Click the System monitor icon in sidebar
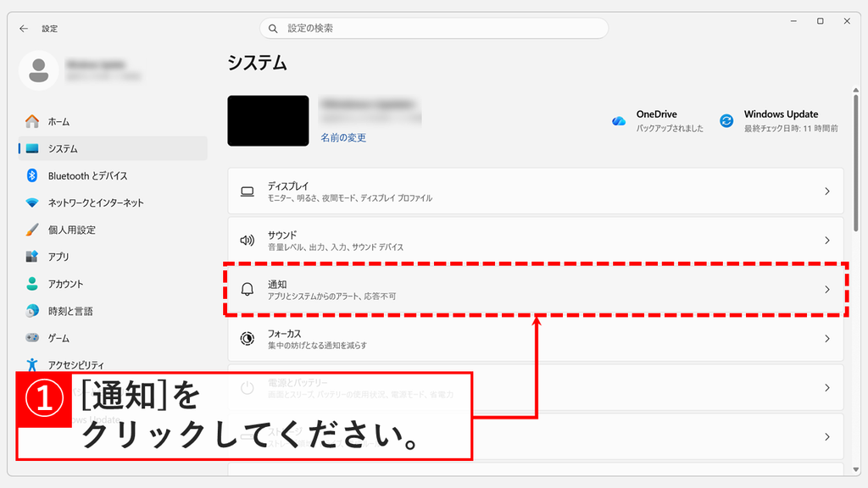This screenshot has height=488, width=868. click(x=32, y=148)
